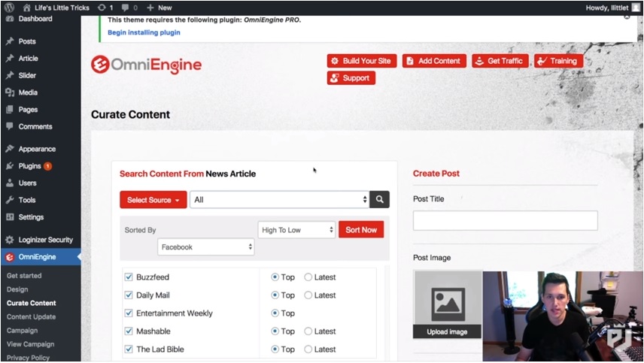Click the Tools wrench icon
Image resolution: width=644 pixels, height=363 pixels.
click(x=10, y=200)
